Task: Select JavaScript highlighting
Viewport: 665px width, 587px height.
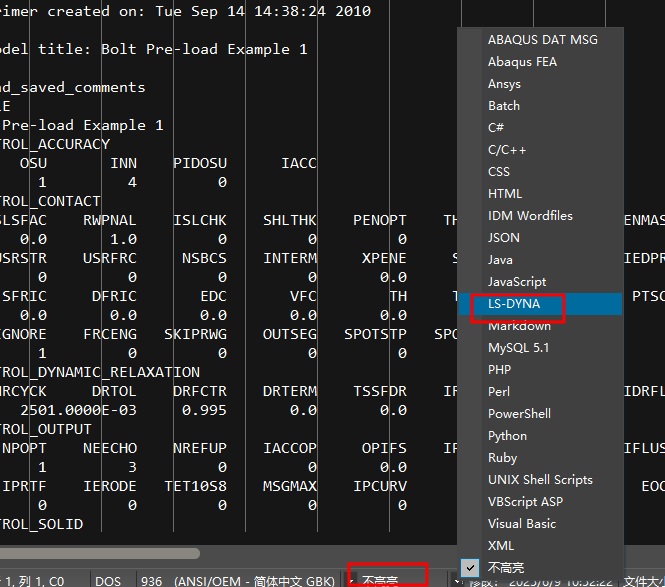Action: click(540, 282)
